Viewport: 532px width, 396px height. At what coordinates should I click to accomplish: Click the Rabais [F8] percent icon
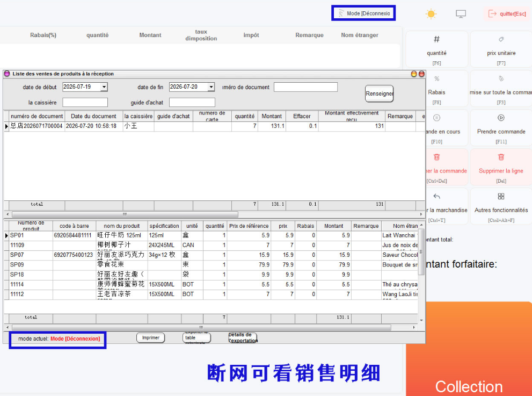coord(436,79)
